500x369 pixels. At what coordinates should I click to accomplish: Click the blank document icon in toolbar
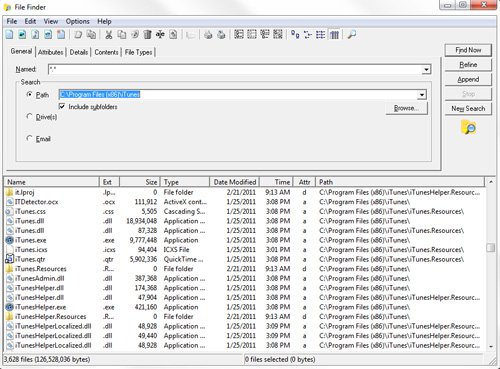(10, 34)
